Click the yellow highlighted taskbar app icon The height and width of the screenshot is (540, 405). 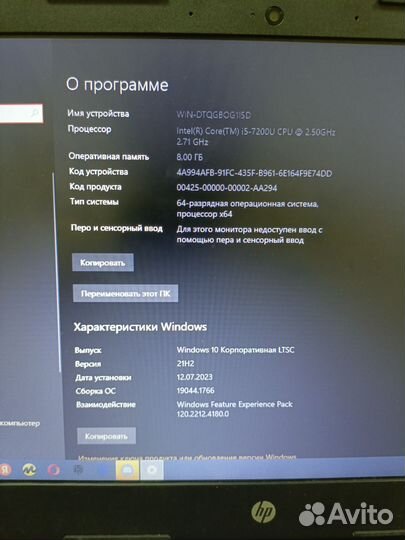coord(127,470)
